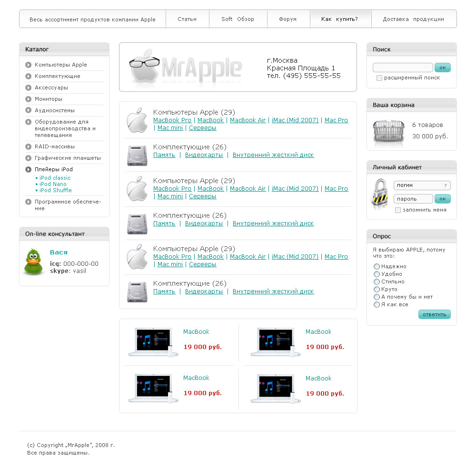The image size is (476, 466).
Task: Select the Надежно poll option
Action: (x=377, y=266)
